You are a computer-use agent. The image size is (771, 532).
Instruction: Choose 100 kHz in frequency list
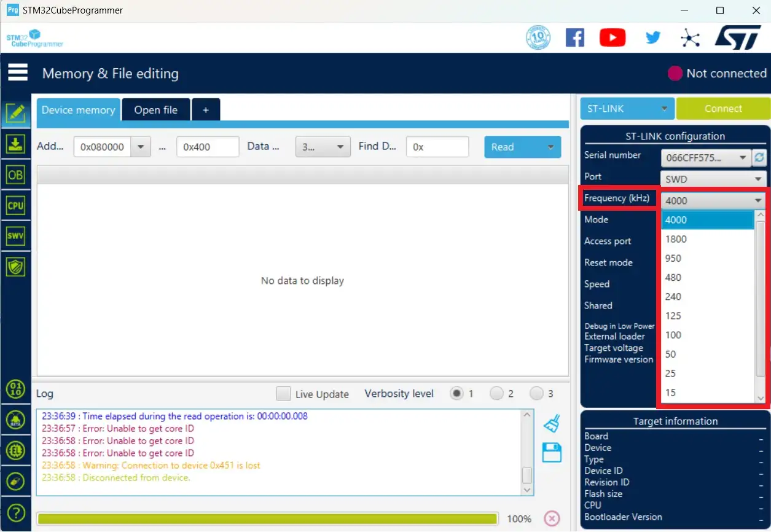point(708,335)
